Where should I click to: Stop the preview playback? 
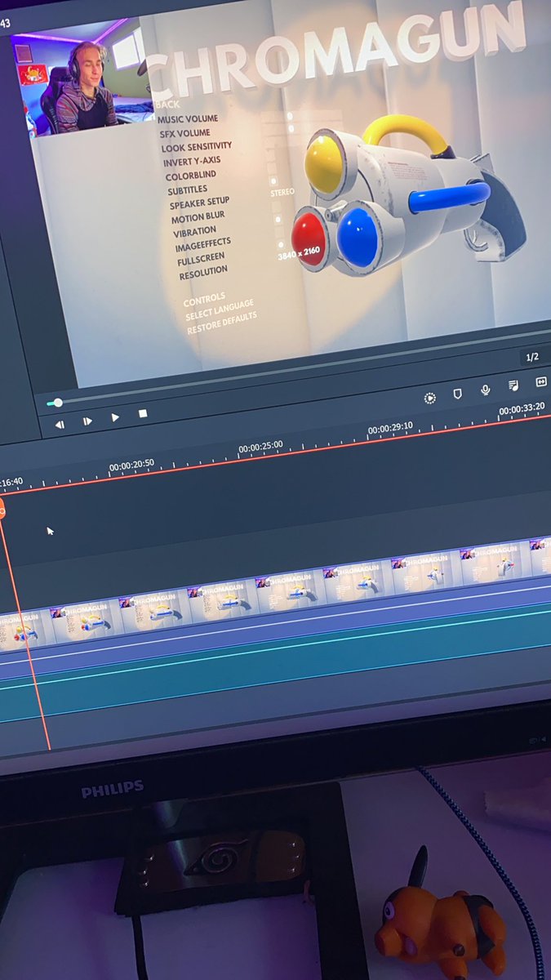tap(143, 414)
